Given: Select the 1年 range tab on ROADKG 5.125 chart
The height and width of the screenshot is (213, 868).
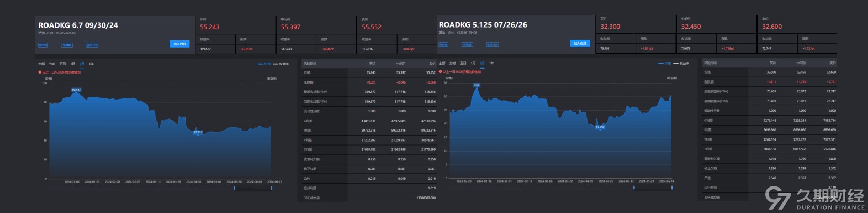Looking at the screenshot, I should point(491,63).
